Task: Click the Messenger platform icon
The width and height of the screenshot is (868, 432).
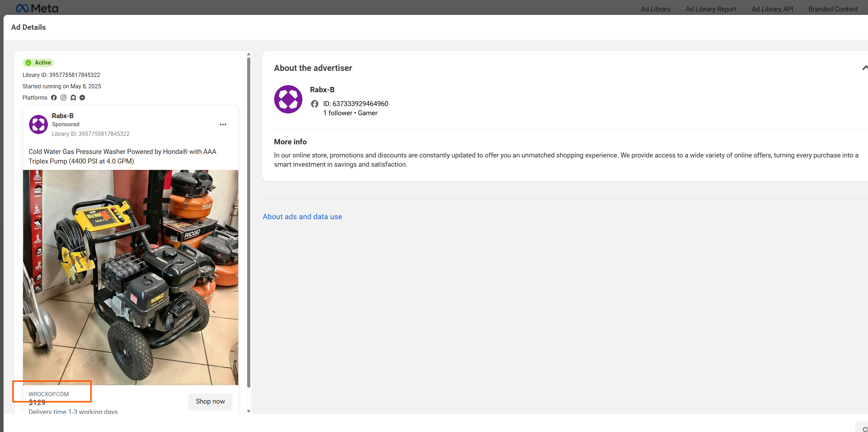Action: pos(82,98)
